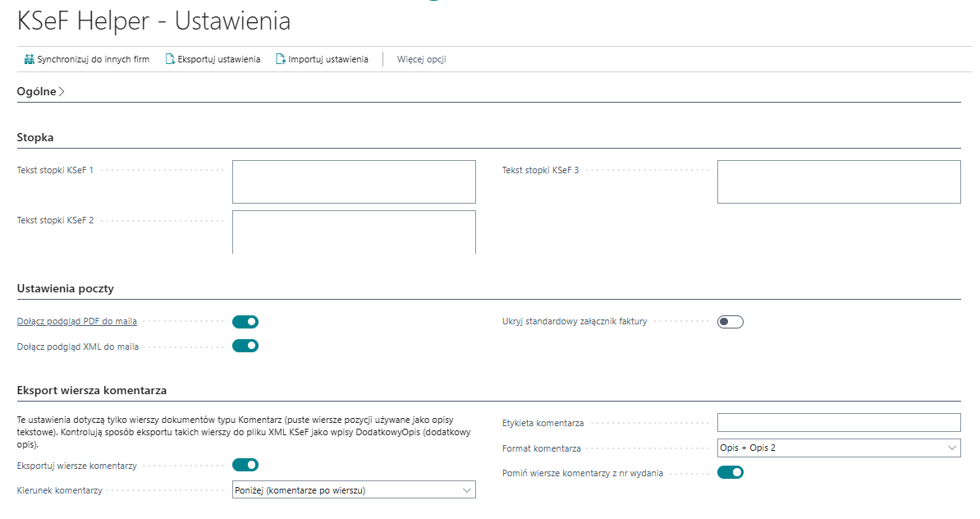The height and width of the screenshot is (519, 980).
Task: Click the Tekst stopki KSeF 3 label
Action: pyautogui.click(x=541, y=170)
